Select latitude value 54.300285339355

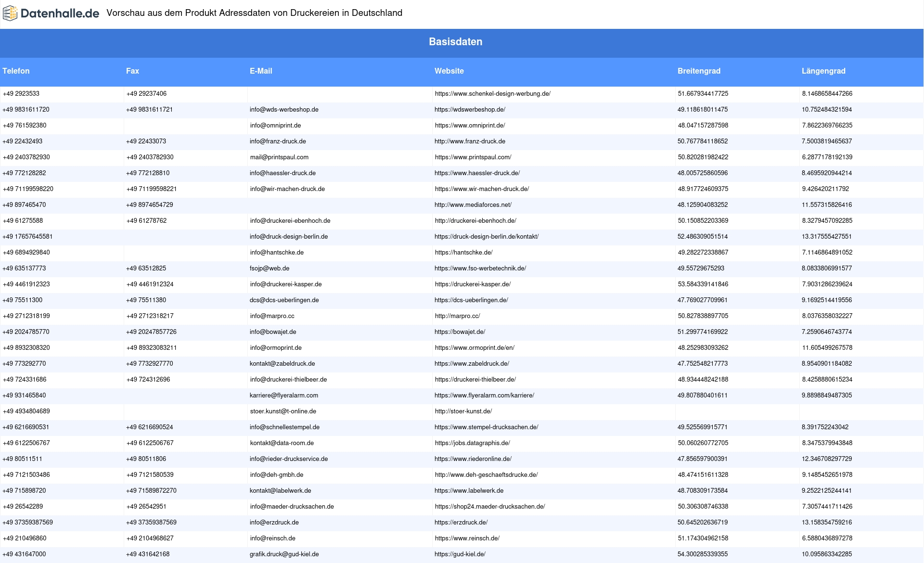pyautogui.click(x=703, y=554)
